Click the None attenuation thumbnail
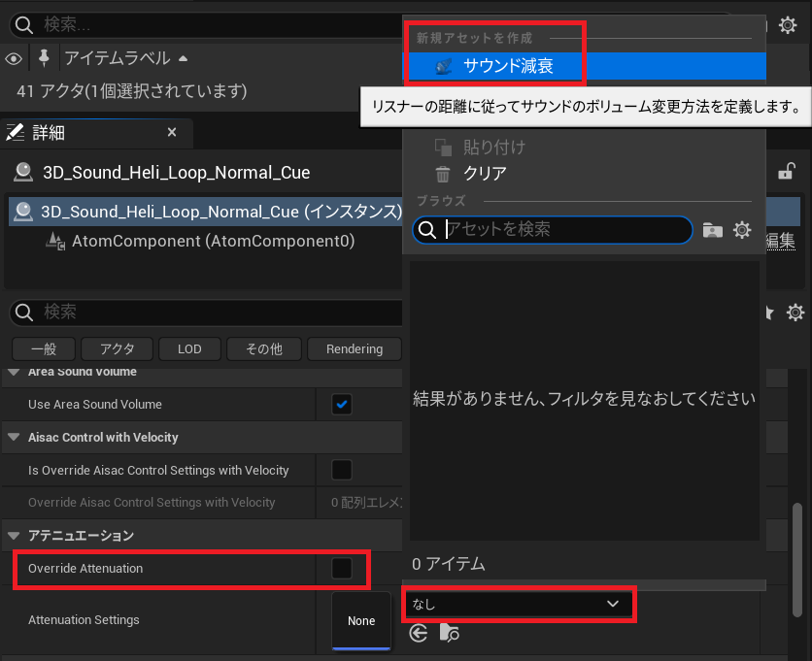 [361, 620]
